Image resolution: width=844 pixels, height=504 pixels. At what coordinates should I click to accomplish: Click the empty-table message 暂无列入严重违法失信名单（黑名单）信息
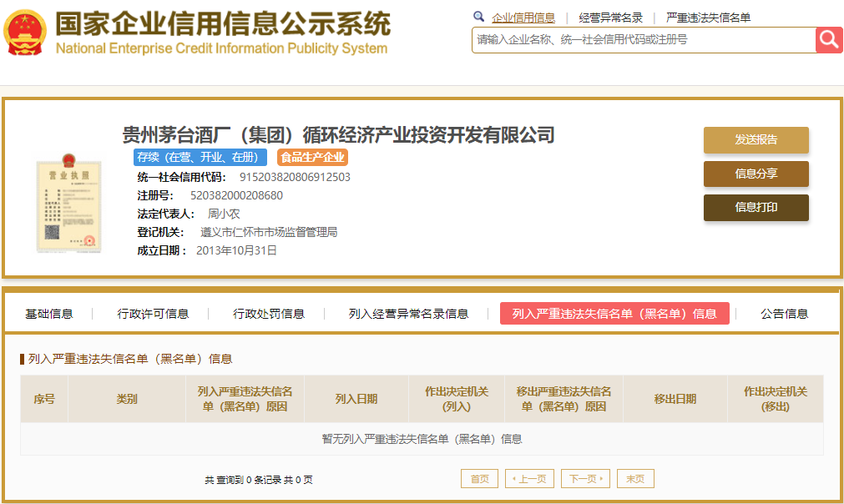coord(422,440)
